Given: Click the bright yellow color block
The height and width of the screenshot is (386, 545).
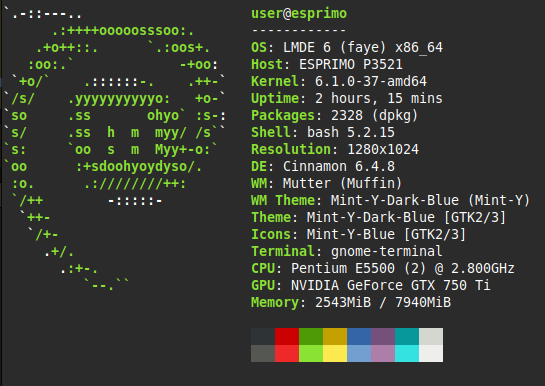Looking at the screenshot, I should pos(335,353).
